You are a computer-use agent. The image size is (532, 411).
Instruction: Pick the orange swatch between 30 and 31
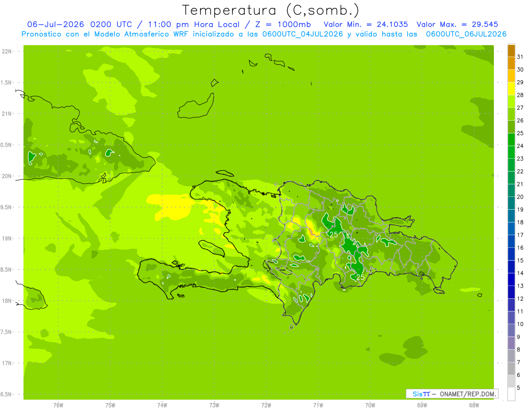511,63
